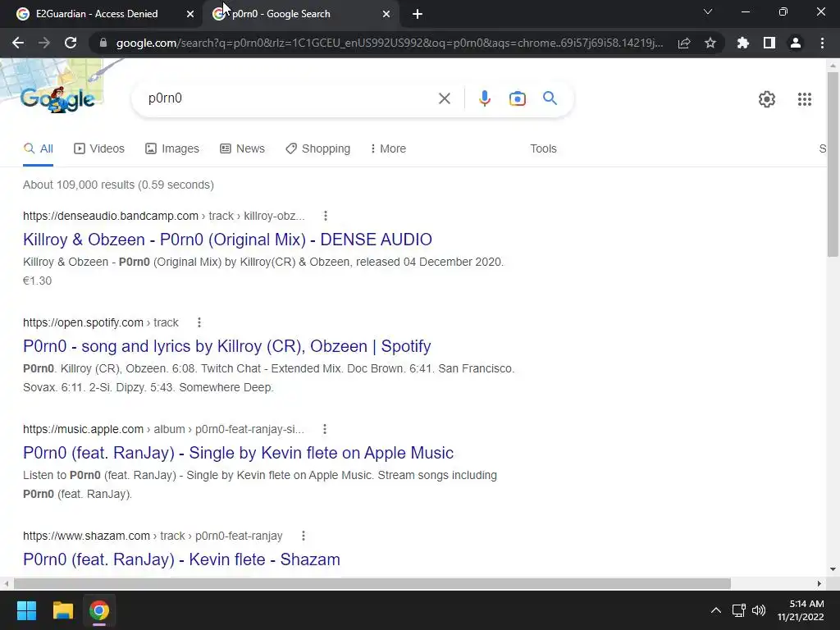Share this page icon in address bar
The image size is (840, 630).
pyautogui.click(x=684, y=43)
